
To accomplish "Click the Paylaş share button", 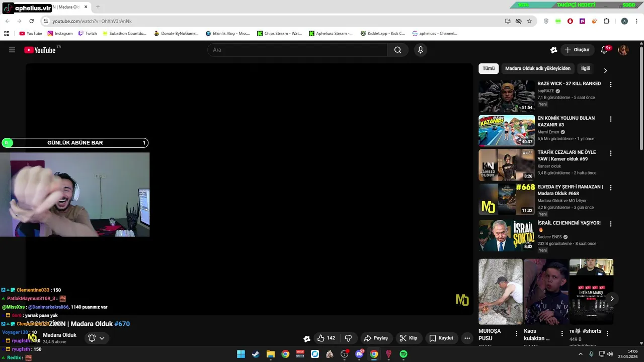I will pyautogui.click(x=376, y=338).
